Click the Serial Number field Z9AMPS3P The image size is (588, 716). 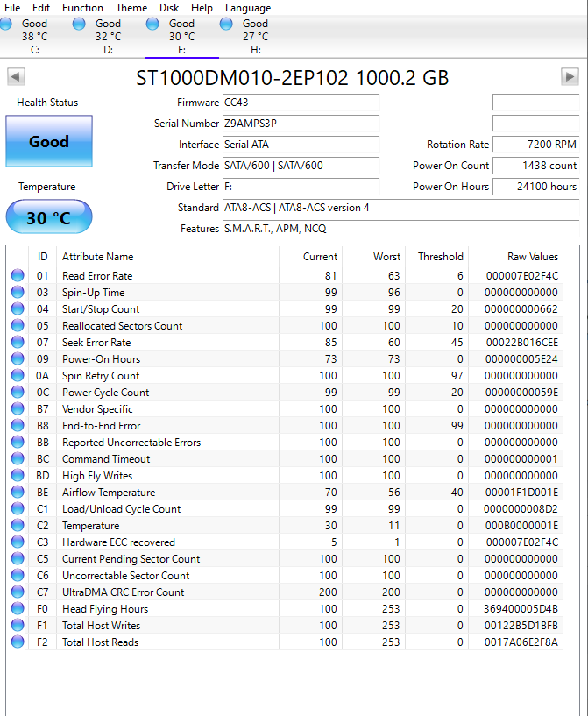point(301,124)
